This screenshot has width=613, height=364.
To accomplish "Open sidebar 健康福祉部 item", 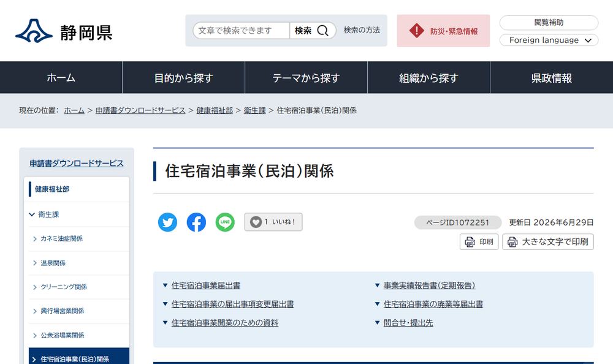I will click(x=77, y=189).
